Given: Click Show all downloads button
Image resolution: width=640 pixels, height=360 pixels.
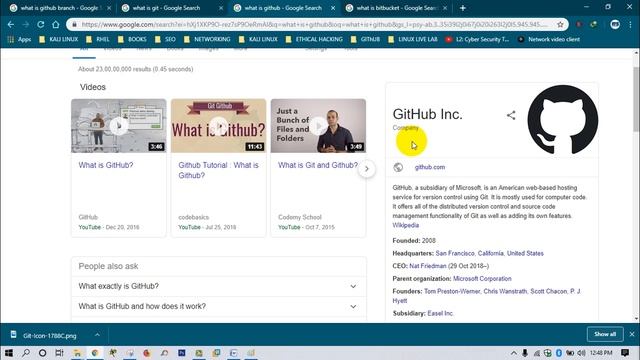Looking at the screenshot, I should [x=605, y=334].
